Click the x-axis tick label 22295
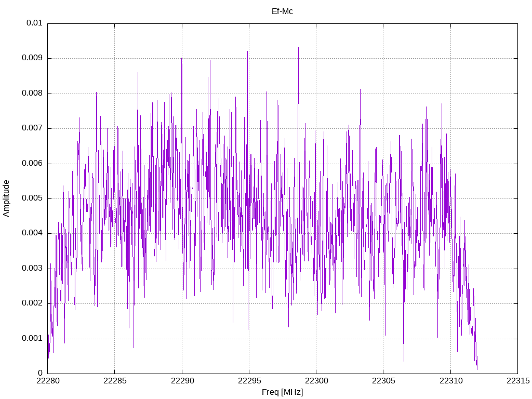The image size is (532, 399). pos(249,381)
